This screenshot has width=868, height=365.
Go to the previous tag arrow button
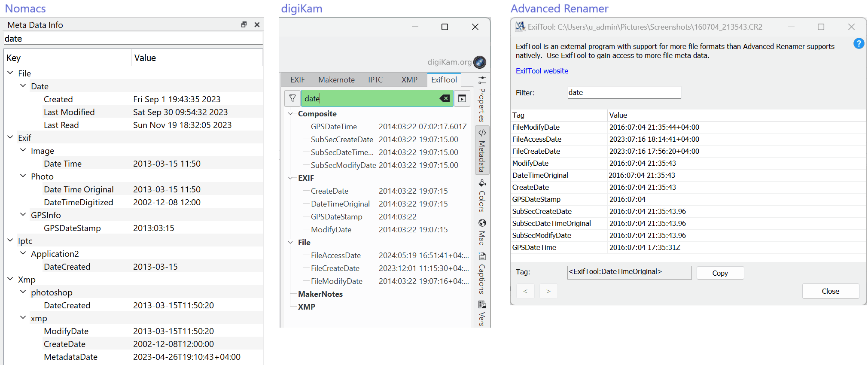tap(525, 291)
